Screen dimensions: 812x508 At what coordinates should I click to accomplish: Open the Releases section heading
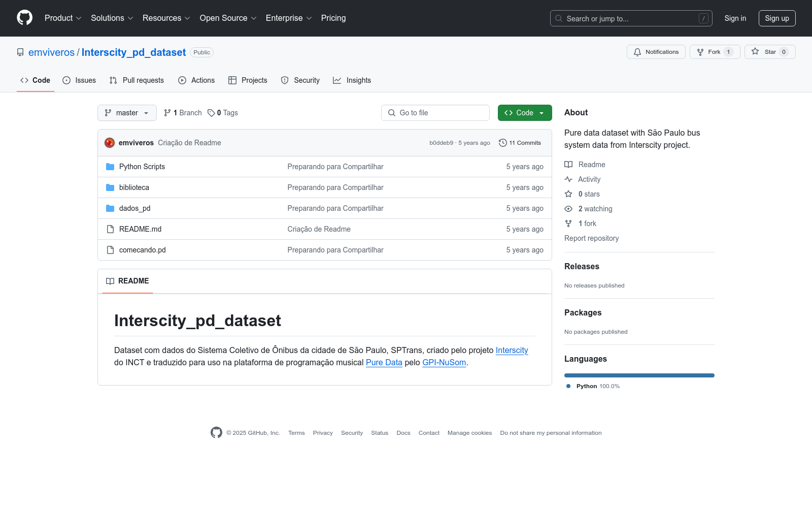[x=582, y=266]
